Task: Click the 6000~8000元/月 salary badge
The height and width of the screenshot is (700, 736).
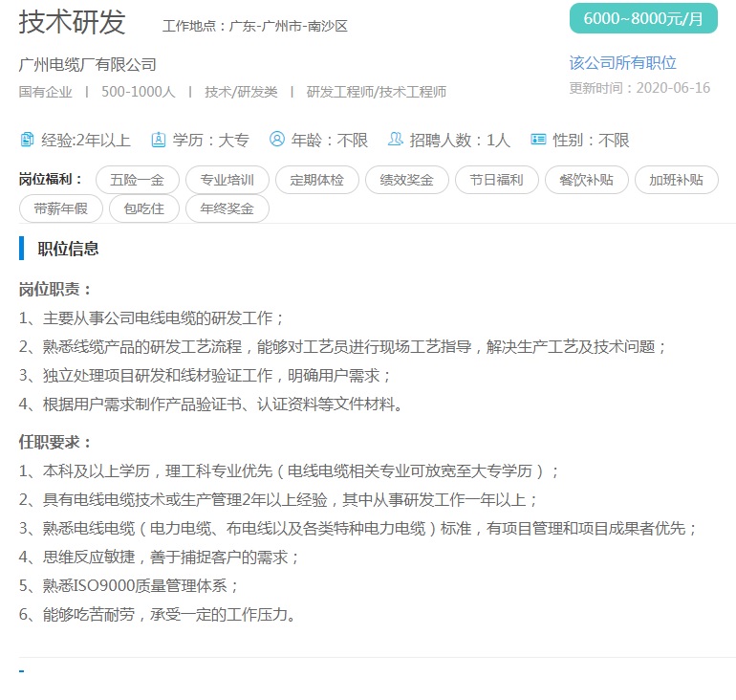Action: point(643,18)
